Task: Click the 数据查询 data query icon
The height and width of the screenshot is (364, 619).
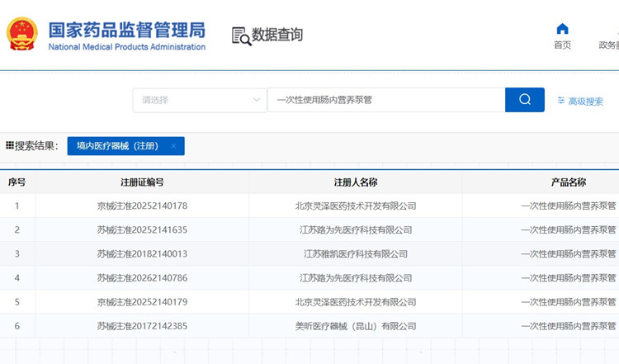Action: 241,36
